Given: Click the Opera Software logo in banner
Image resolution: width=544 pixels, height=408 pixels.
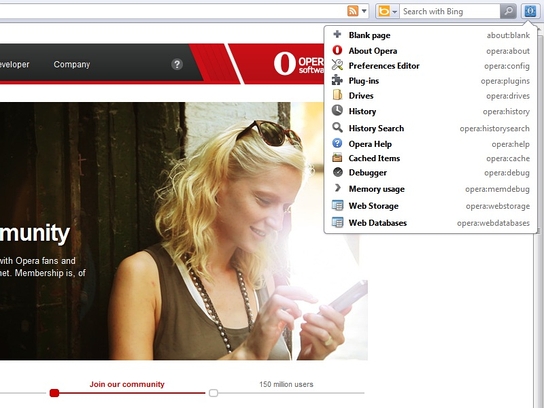Looking at the screenshot, I should (x=299, y=63).
